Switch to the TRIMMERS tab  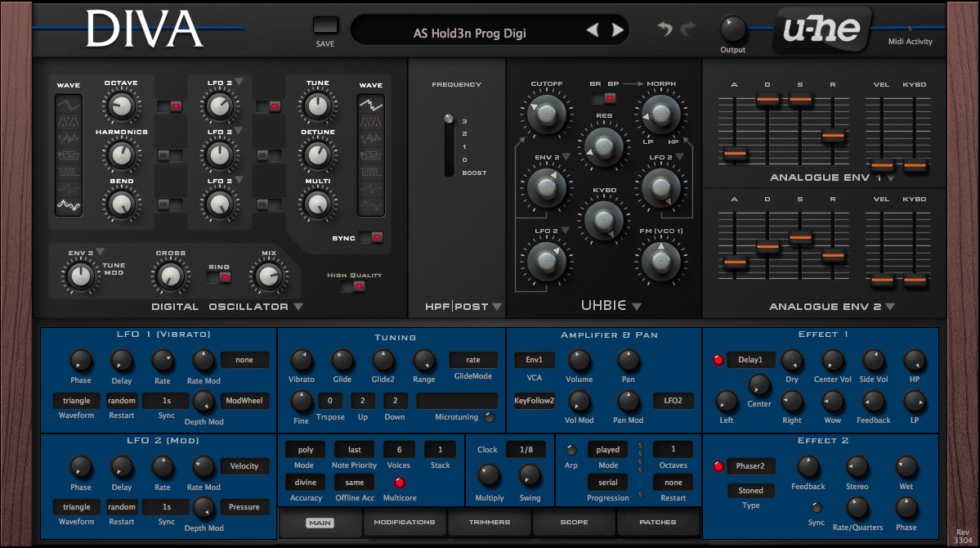pyautogui.click(x=490, y=523)
